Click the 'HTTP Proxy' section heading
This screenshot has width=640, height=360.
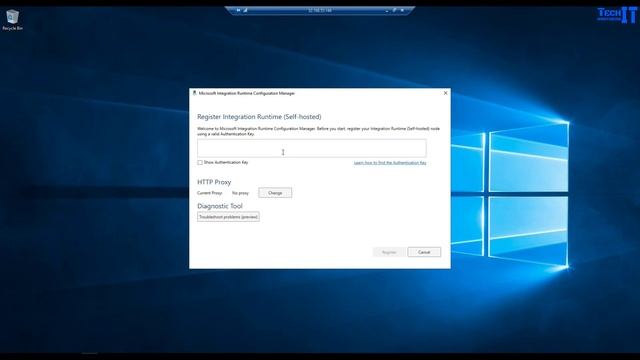click(x=214, y=182)
